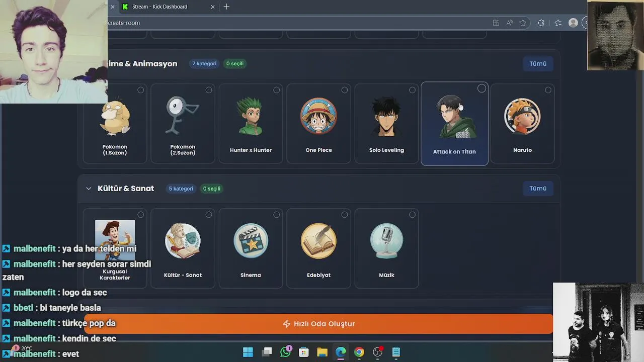
Task: Open the browser profile avatar
Action: click(x=573, y=23)
